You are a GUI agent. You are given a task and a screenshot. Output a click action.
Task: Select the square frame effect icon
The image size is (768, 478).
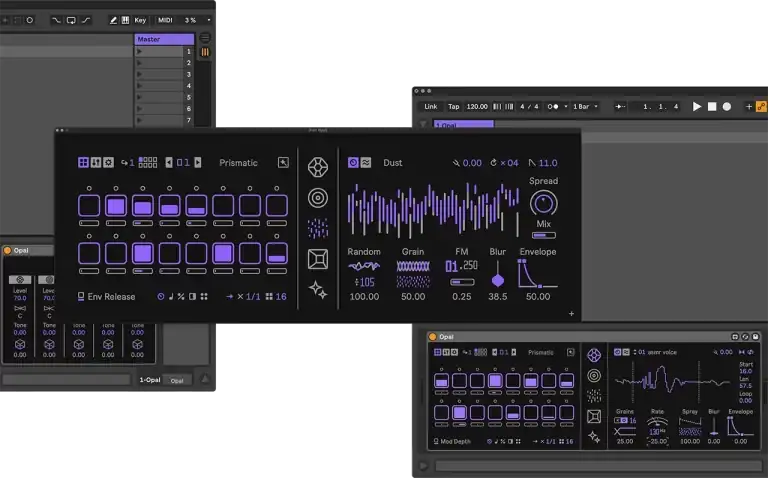318,259
